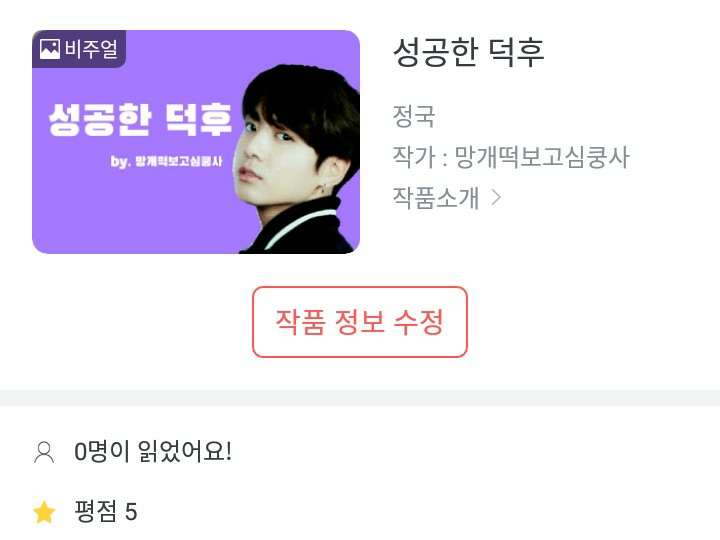The image size is (720, 540).
Task: Open author 망개떡보고심쿵사's name link
Action: click(x=542, y=157)
